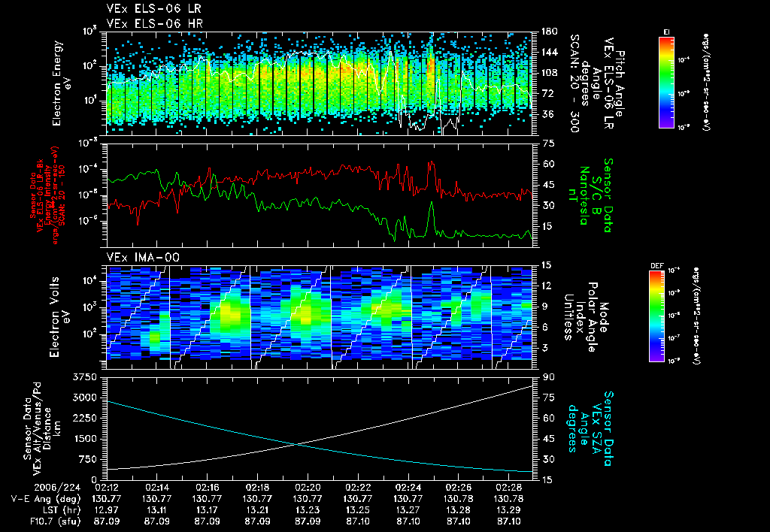This screenshot has height=532, width=770.
Task: Click the 'LST (hr)' row label
Action: (x=61, y=510)
